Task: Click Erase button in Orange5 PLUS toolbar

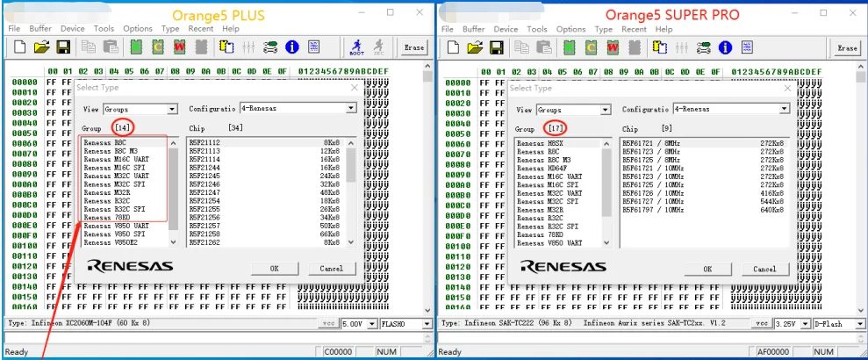Action: pos(414,47)
